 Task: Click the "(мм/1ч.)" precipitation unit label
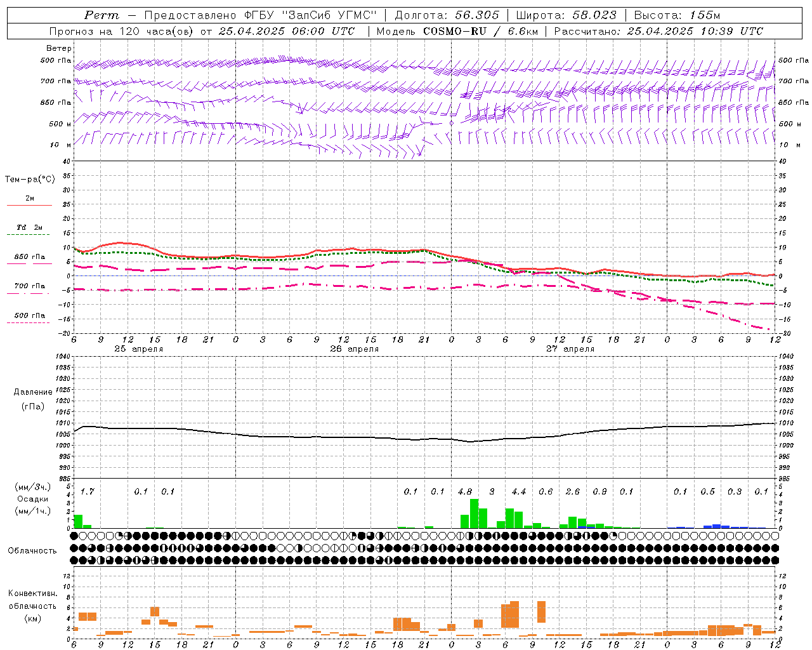32,511
